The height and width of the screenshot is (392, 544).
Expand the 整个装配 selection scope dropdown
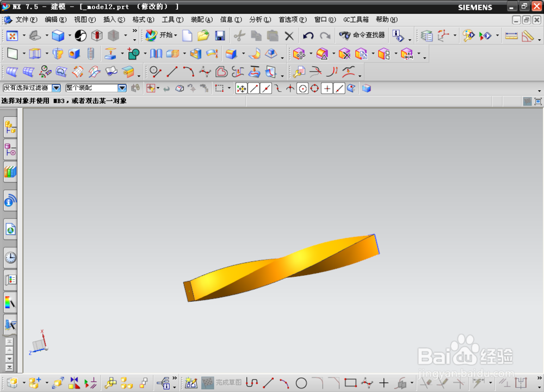coord(122,88)
